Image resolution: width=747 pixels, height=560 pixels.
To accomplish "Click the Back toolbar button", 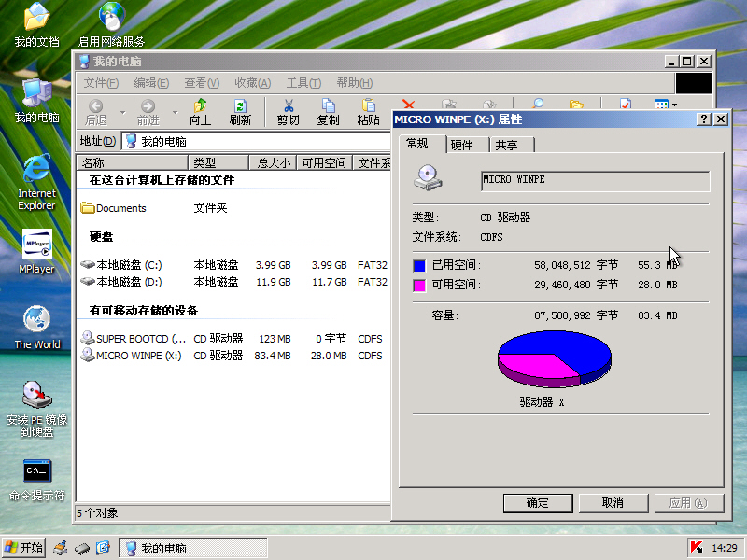I will pos(96,112).
